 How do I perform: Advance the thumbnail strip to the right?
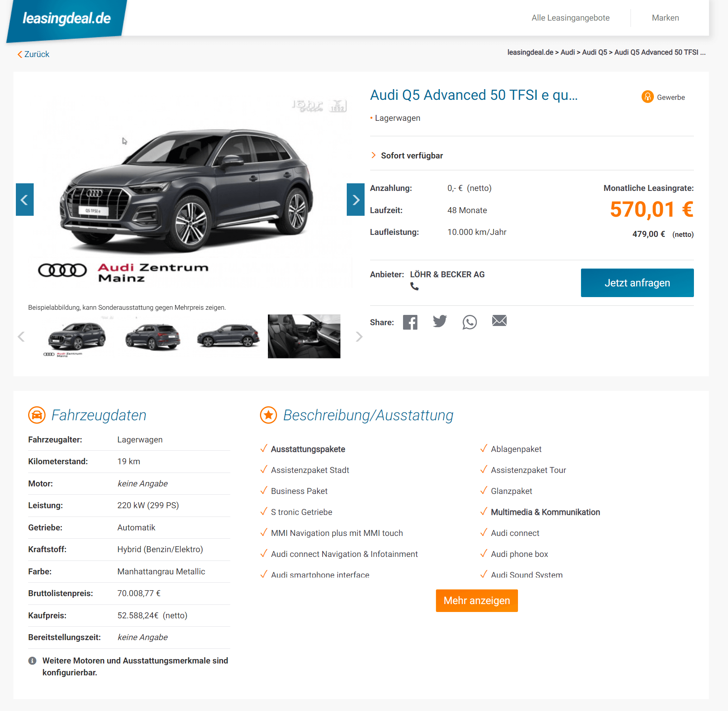coord(359,337)
